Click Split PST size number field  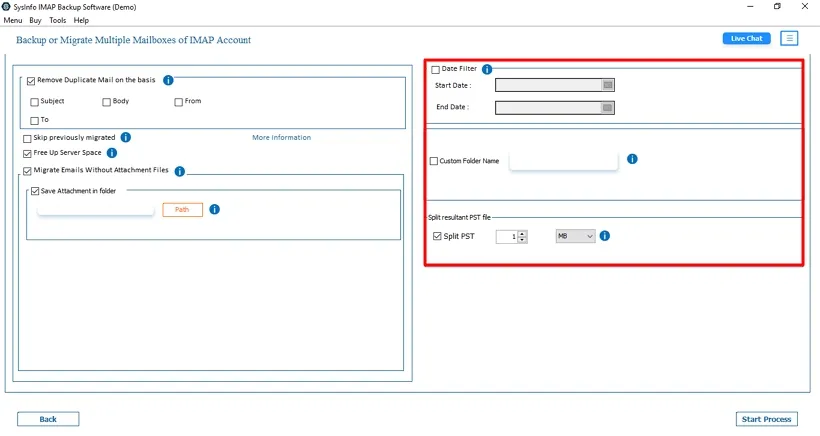pos(507,237)
